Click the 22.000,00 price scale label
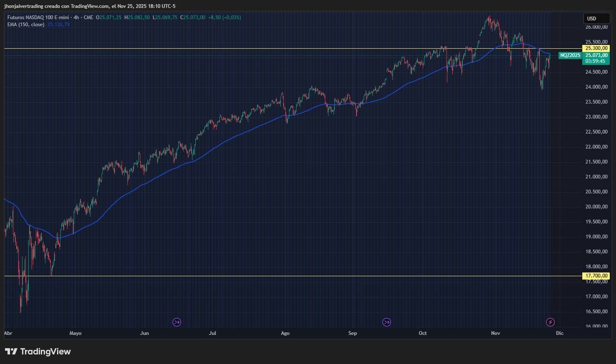616x364 pixels. point(596,147)
